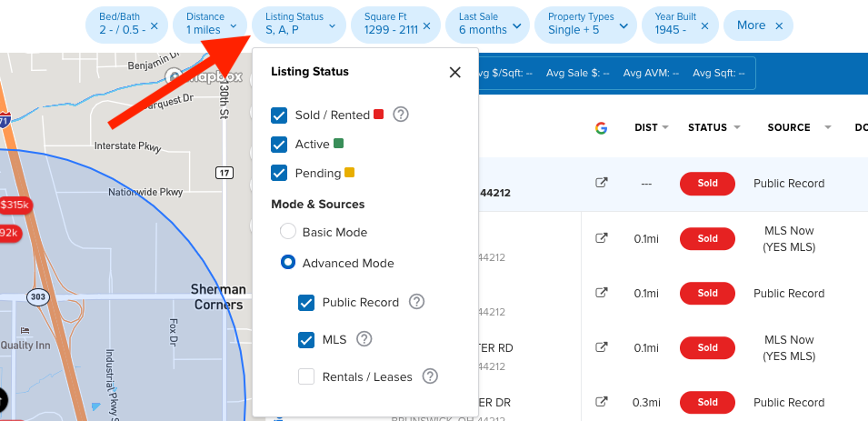Enable the Rentals / Leases checkbox

pyautogui.click(x=306, y=376)
